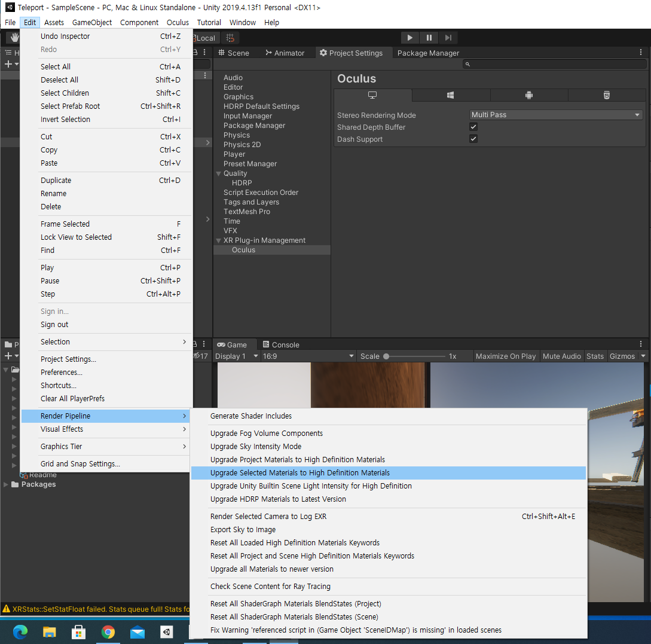Expand the Packages folder
This screenshot has width=651, height=644.
tap(6, 484)
